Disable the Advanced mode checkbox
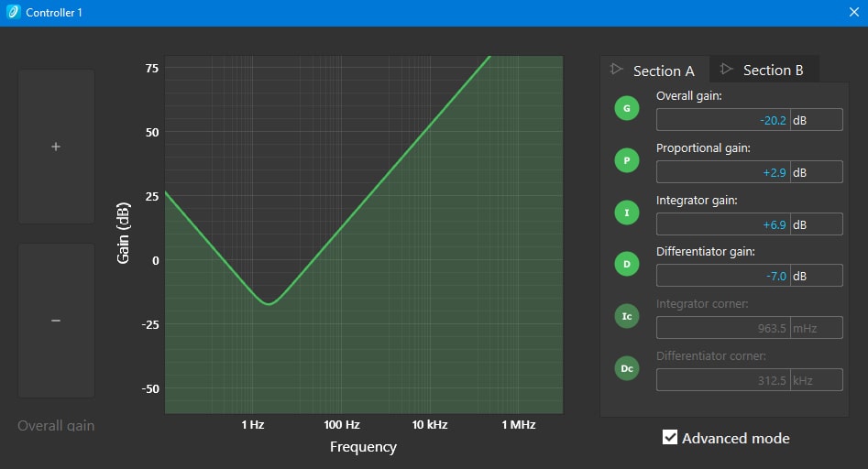868x469 pixels. [x=670, y=438]
